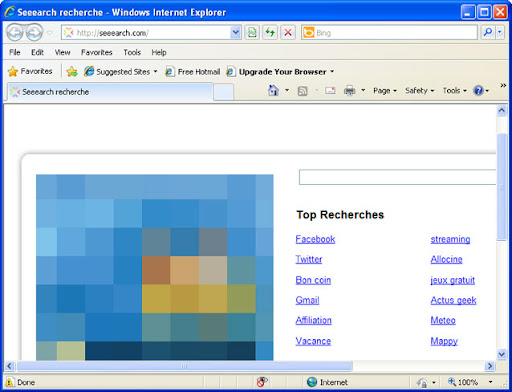512x392 pixels.
Task: Open the Favorites menu
Action: point(97,52)
